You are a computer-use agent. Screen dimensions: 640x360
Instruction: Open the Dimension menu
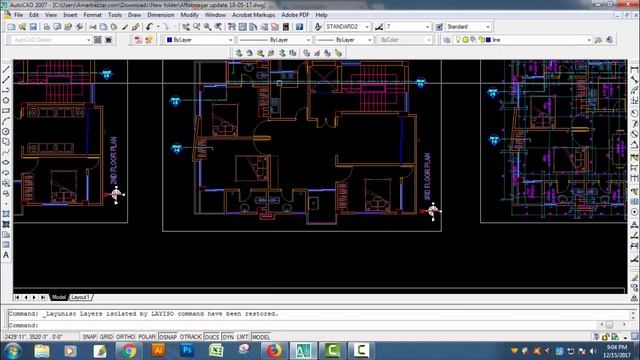click(x=161, y=15)
